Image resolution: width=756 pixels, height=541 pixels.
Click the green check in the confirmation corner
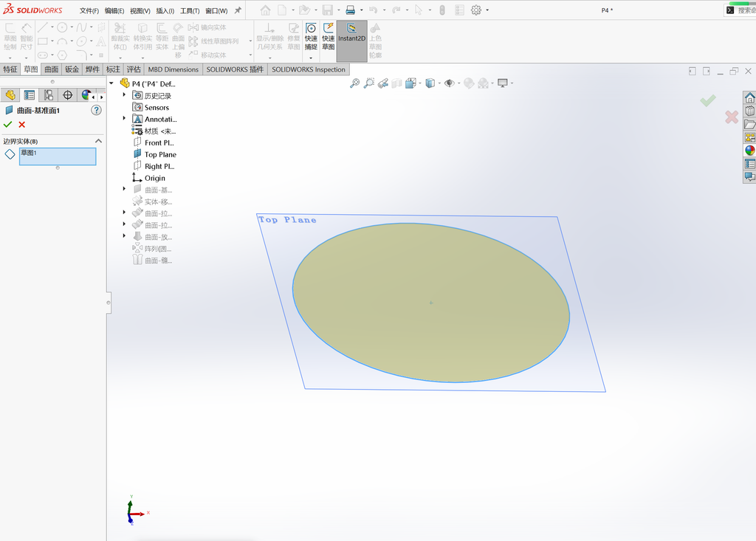[x=708, y=100]
